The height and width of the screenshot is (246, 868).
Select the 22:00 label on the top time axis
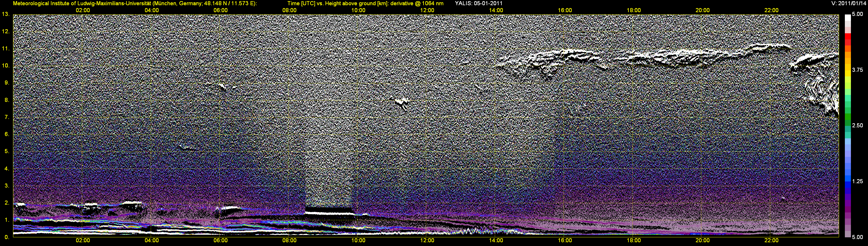pyautogui.click(x=771, y=10)
